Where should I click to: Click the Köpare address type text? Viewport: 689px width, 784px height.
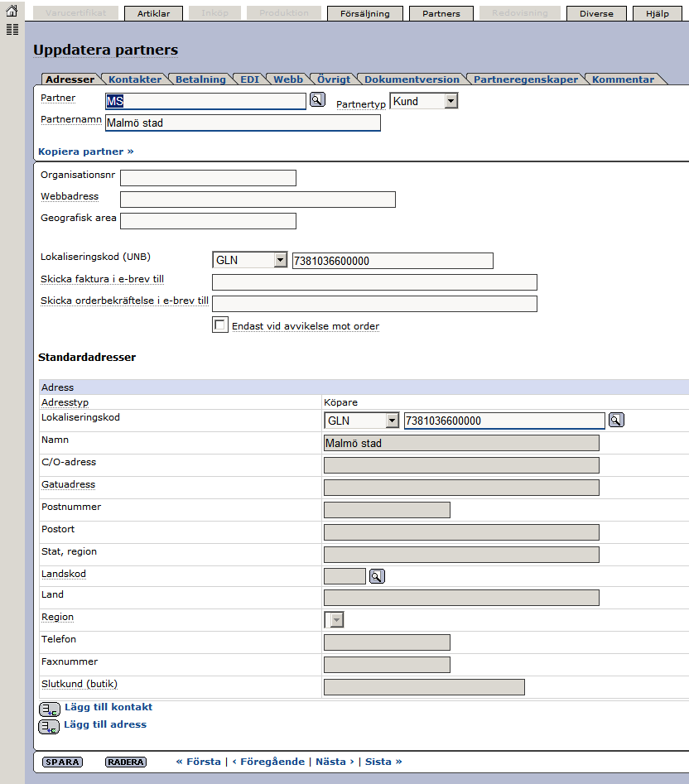pyautogui.click(x=340, y=402)
